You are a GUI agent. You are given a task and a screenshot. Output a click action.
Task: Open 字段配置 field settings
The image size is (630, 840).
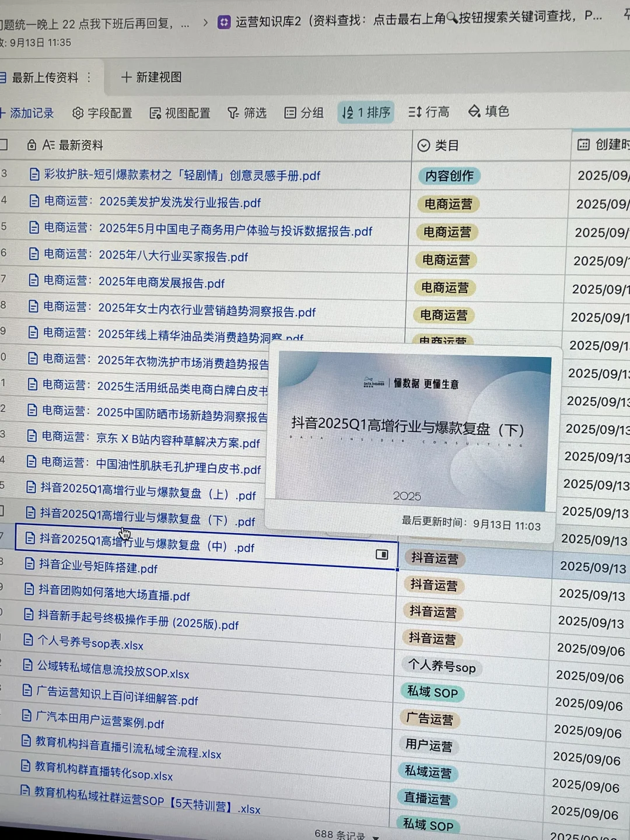click(102, 113)
